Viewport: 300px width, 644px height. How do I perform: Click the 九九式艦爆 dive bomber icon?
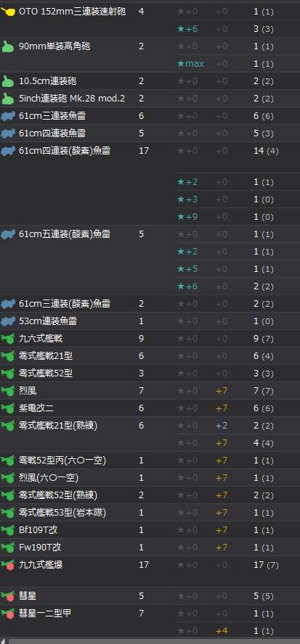pos(8,565)
